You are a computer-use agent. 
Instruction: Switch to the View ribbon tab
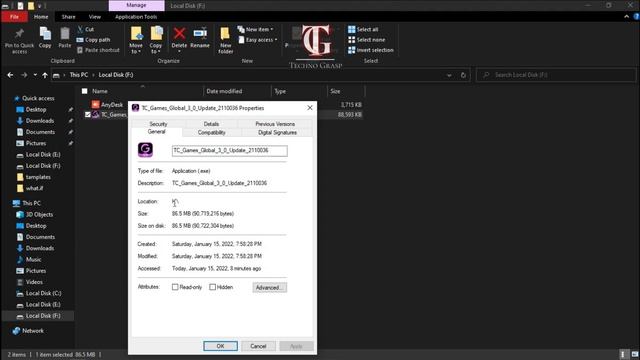click(x=95, y=17)
